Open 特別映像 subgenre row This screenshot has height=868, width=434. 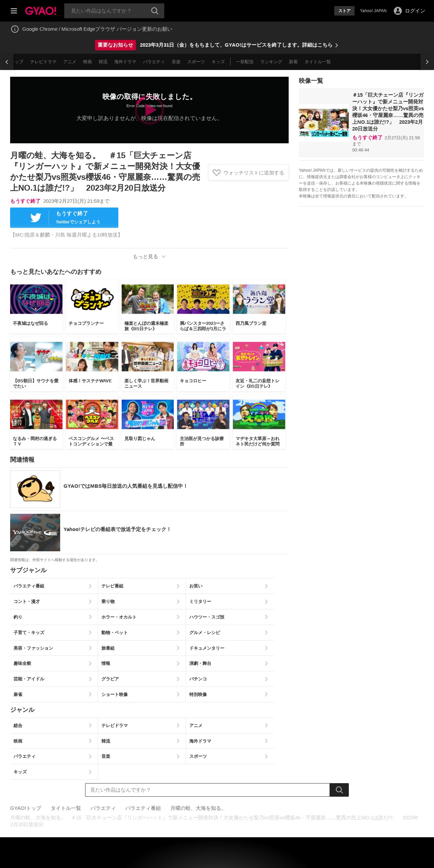(230, 695)
